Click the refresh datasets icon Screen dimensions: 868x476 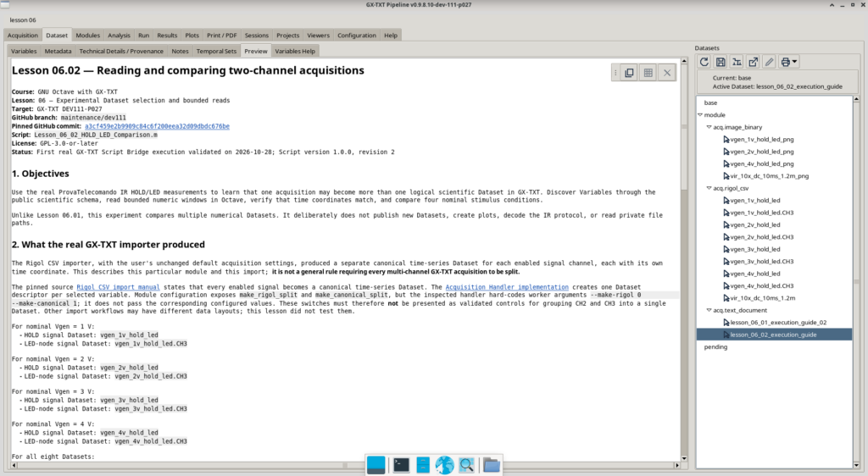[704, 62]
